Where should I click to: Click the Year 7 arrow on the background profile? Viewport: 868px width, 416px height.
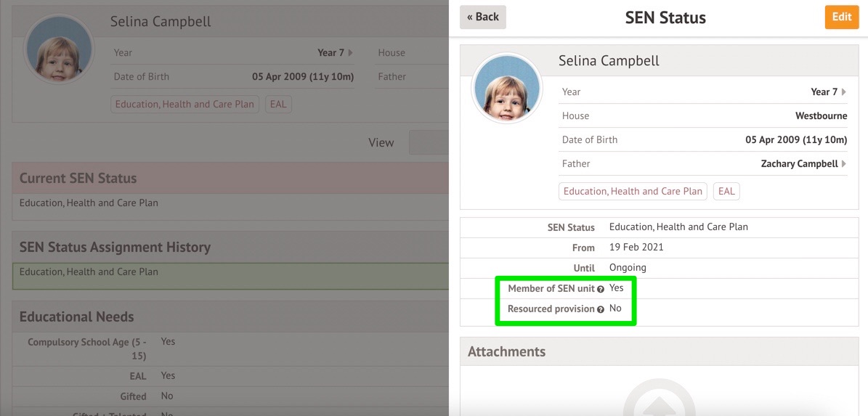coord(350,53)
